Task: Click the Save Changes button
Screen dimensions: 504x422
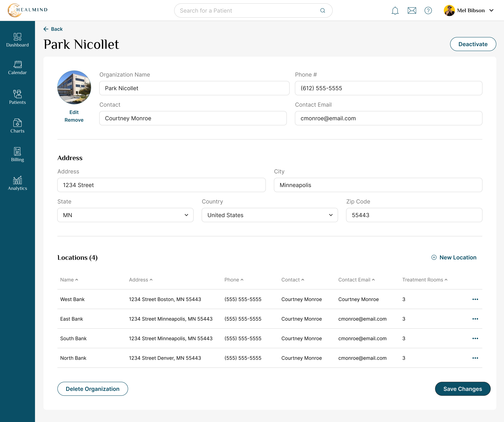Action: click(463, 389)
